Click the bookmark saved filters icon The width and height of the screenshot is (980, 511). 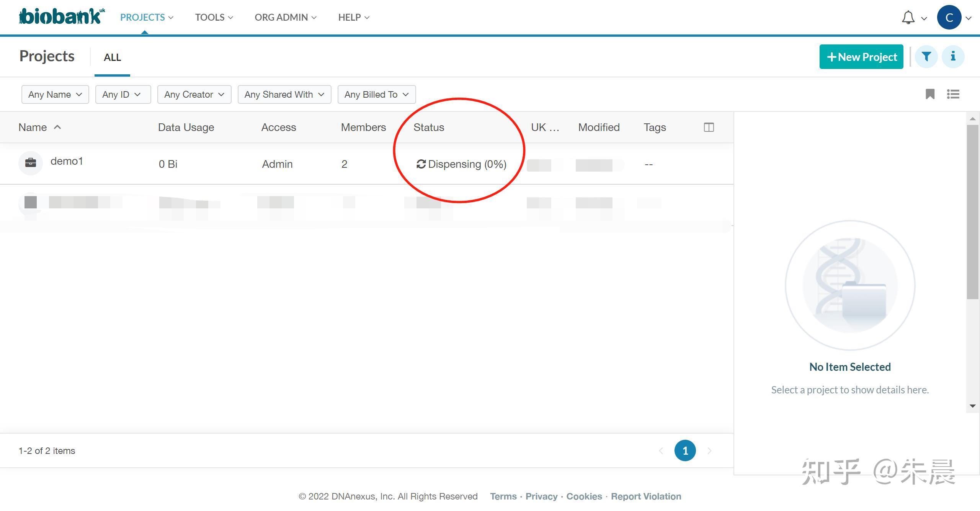tap(930, 94)
